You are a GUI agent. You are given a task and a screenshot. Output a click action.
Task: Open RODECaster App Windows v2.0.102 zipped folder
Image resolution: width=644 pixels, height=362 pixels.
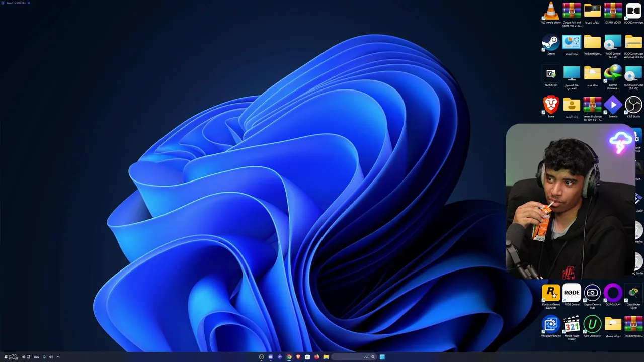[x=633, y=46]
